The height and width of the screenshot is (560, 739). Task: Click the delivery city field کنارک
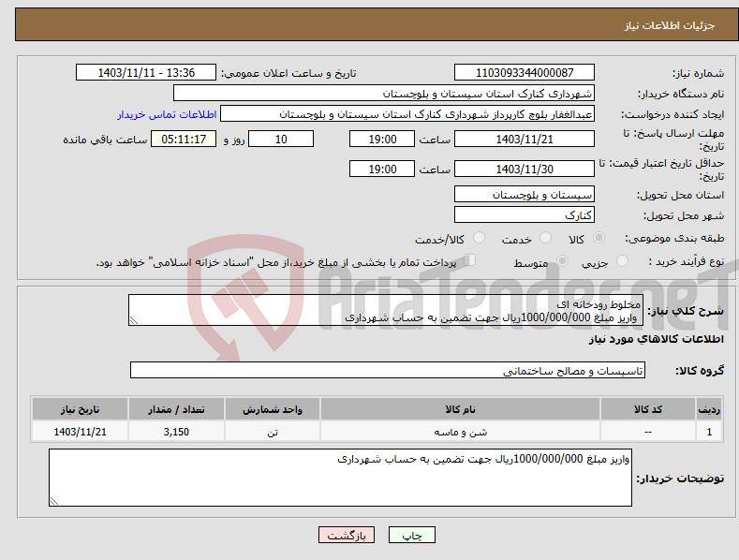[x=525, y=215]
